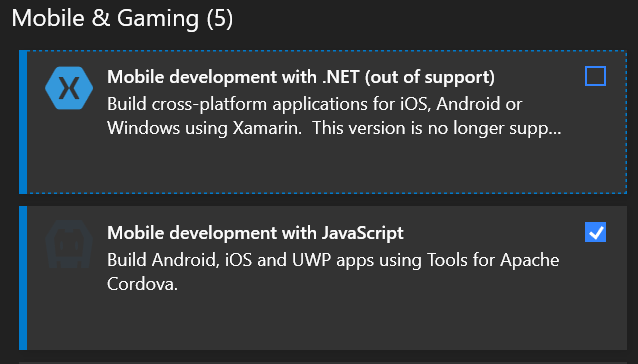The height and width of the screenshot is (364, 638).
Task: Click the 'Windows using Xamarin' text line
Action: tap(204, 129)
